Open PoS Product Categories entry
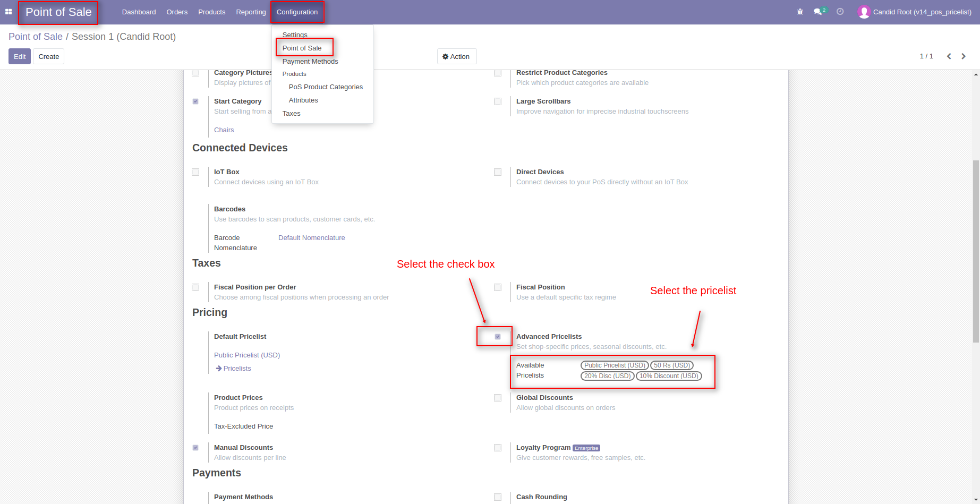Screen dimensions: 980x504 [326, 87]
